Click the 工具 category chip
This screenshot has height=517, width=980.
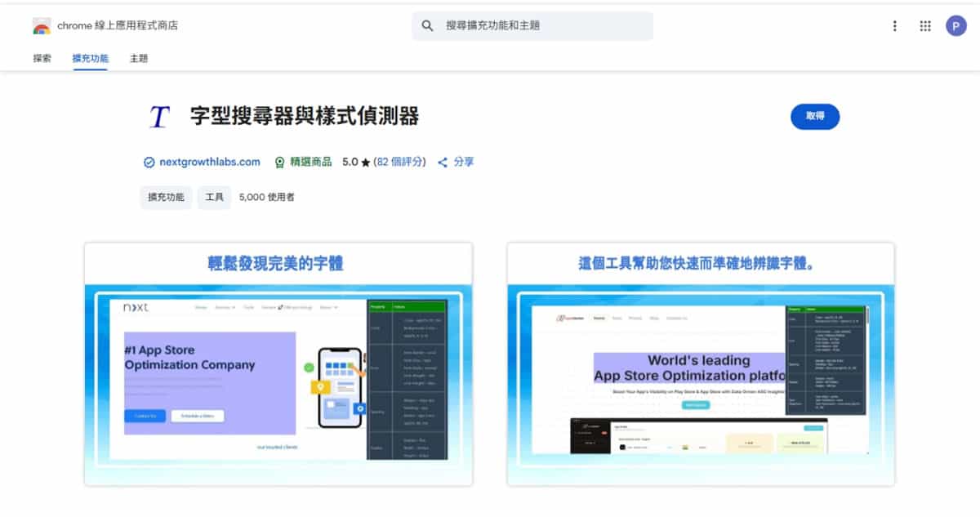coord(214,198)
